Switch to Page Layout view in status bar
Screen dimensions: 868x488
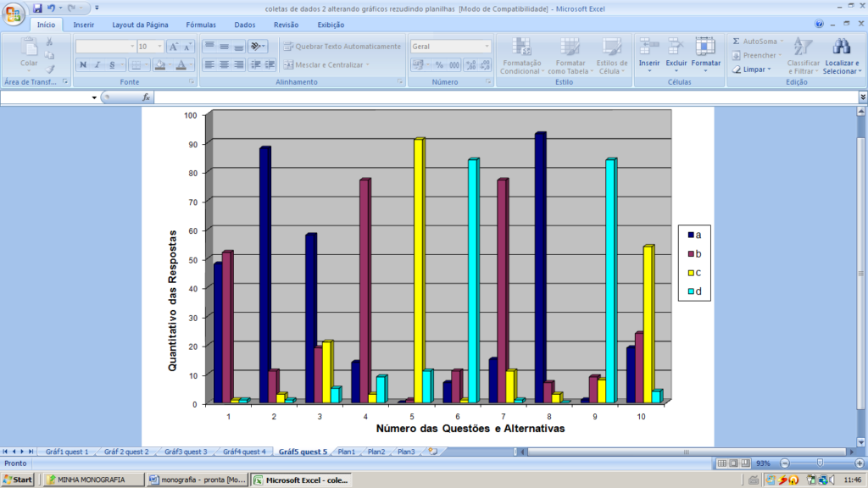coord(734,463)
